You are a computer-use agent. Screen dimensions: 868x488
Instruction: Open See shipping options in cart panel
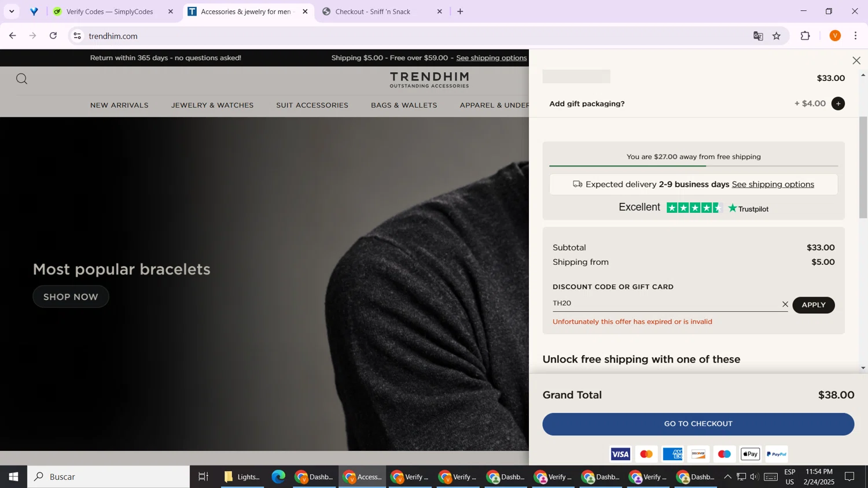(773, 184)
